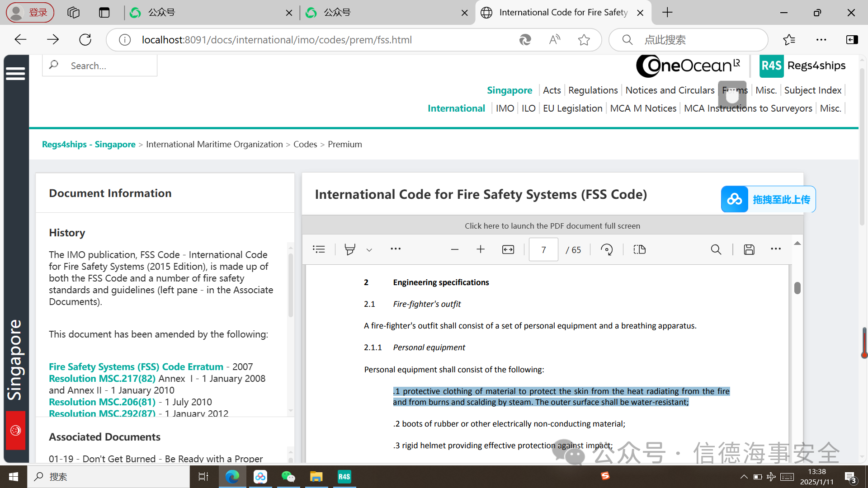Click the R4S Regs4ships logo
868x488 pixels.
(x=802, y=66)
